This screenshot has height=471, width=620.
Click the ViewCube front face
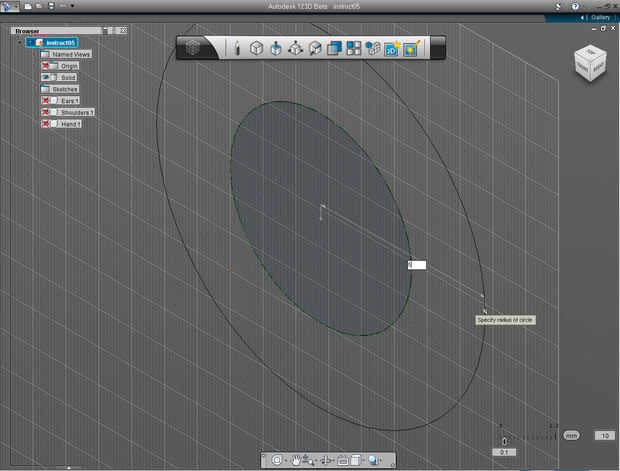[x=582, y=66]
